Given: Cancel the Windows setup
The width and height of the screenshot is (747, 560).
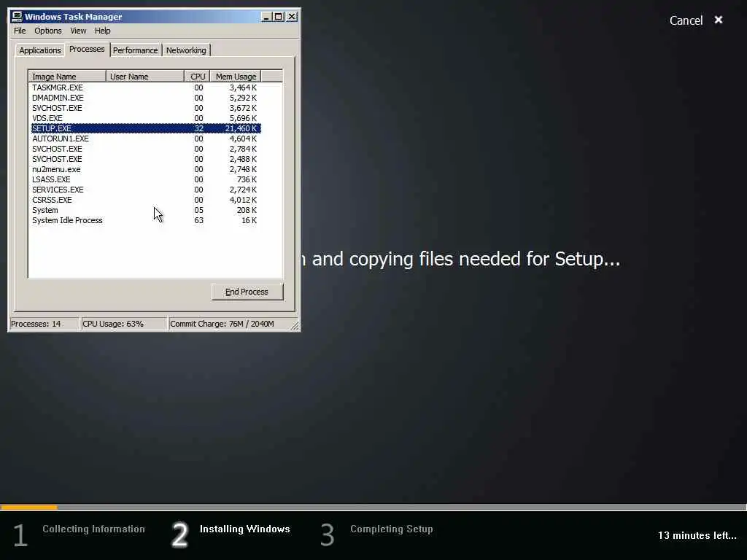Looking at the screenshot, I should 686,20.
